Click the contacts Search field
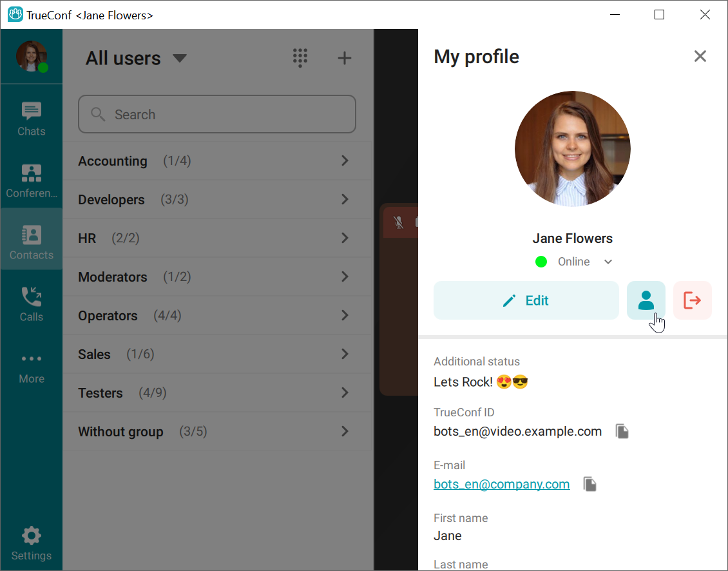 click(217, 114)
